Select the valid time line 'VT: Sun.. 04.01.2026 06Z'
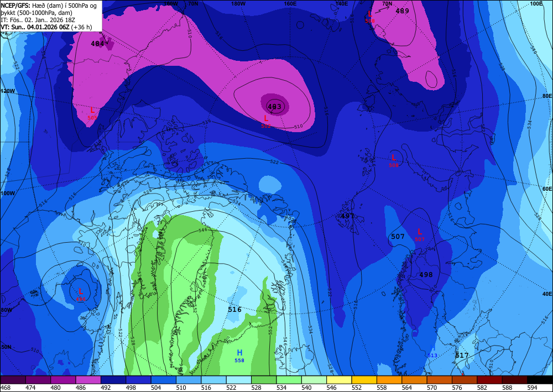Image resolution: width=553 pixels, height=392 pixels. click(35, 27)
